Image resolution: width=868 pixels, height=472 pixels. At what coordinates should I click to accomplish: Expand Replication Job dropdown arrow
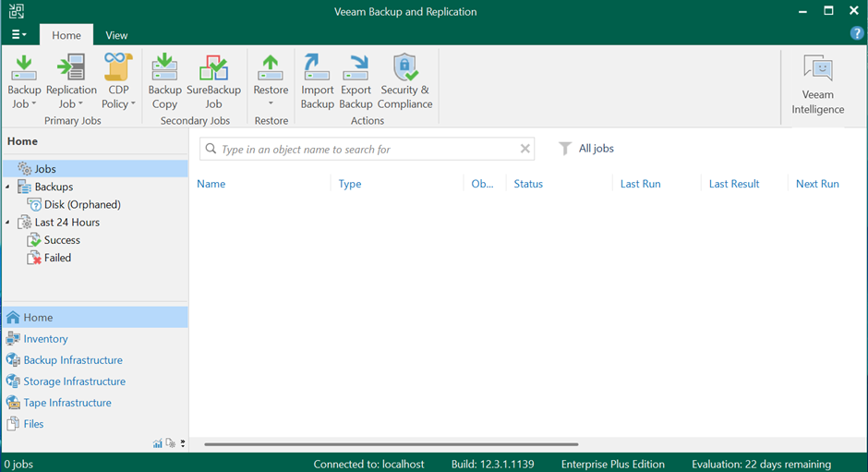(x=80, y=104)
